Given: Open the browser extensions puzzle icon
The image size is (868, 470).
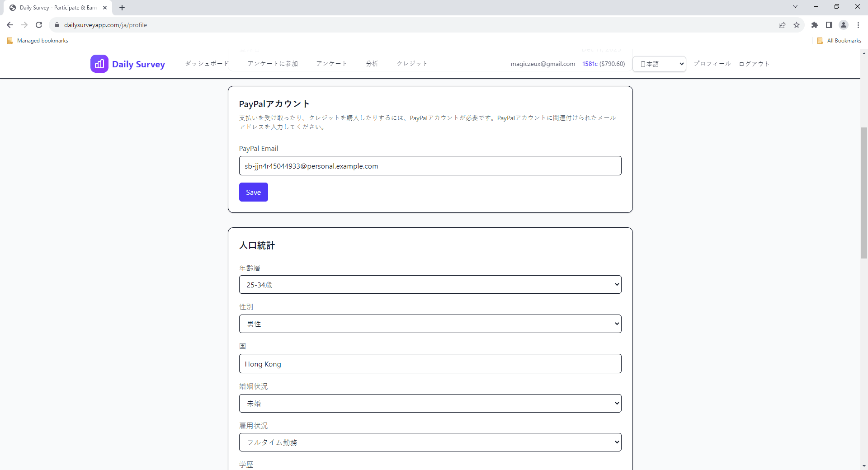Looking at the screenshot, I should pos(815,25).
